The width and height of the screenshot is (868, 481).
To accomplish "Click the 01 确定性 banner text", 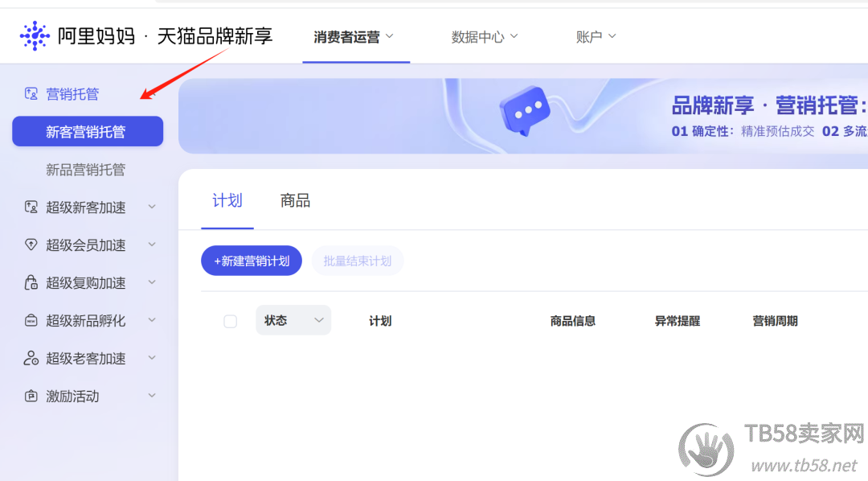I will click(x=702, y=131).
